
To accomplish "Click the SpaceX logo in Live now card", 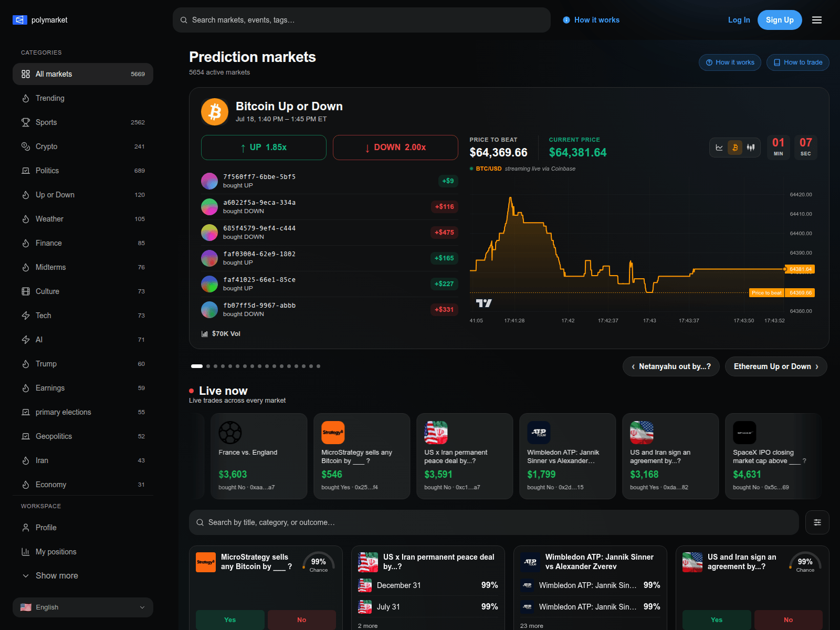I will tap(744, 433).
